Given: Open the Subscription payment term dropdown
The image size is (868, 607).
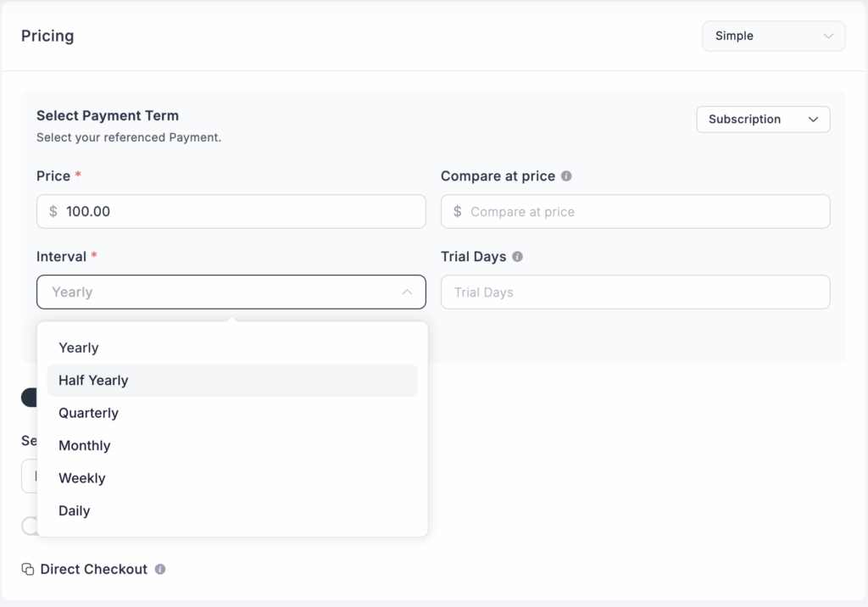Looking at the screenshot, I should [x=763, y=120].
